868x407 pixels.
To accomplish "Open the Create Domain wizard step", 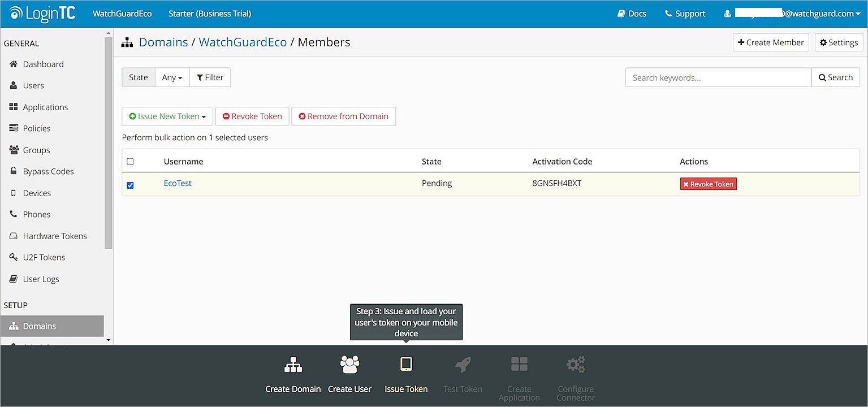I will [292, 365].
